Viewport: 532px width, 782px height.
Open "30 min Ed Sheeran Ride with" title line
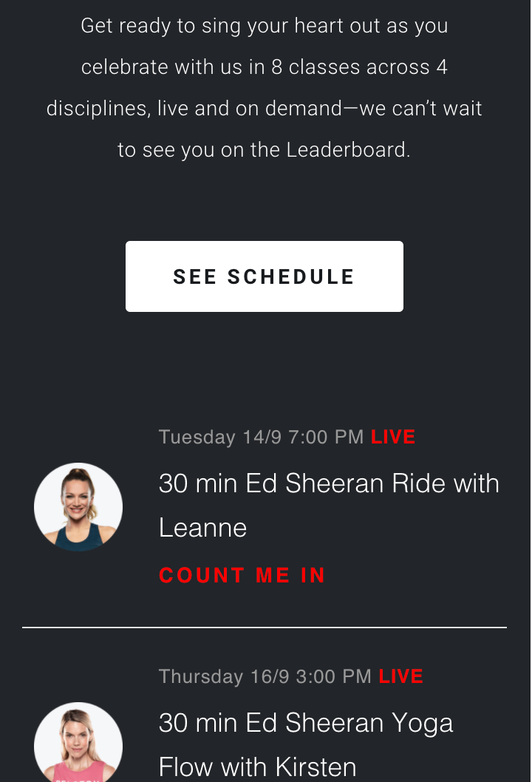pyautogui.click(x=329, y=483)
